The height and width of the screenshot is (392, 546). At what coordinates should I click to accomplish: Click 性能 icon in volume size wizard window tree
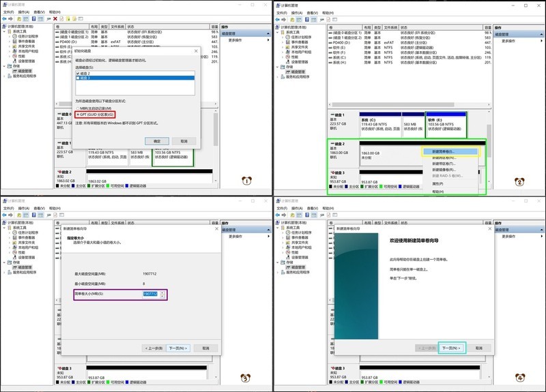pos(15,252)
